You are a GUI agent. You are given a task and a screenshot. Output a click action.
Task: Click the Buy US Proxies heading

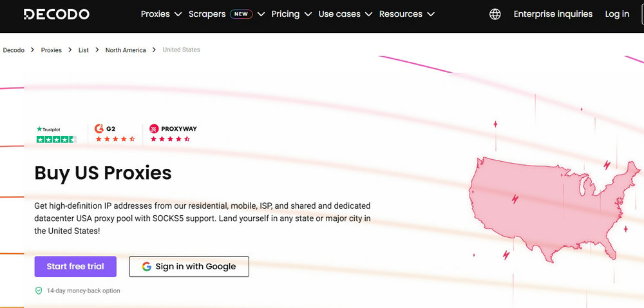click(103, 173)
